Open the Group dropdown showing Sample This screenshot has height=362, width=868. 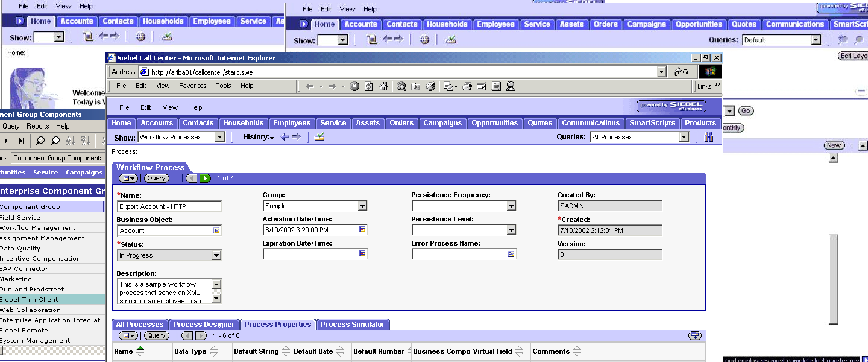pyautogui.click(x=362, y=206)
